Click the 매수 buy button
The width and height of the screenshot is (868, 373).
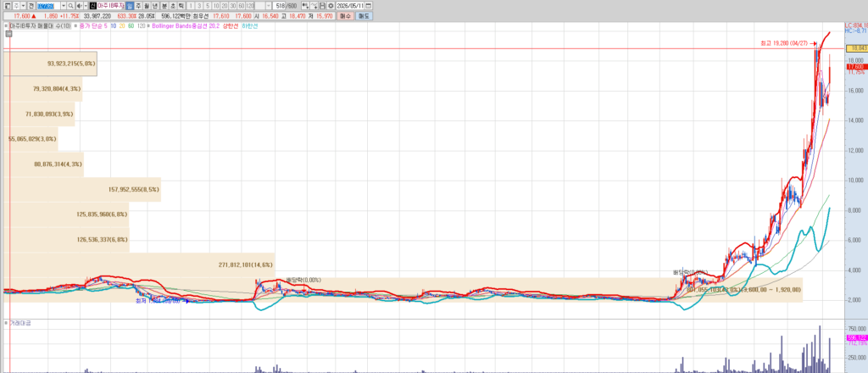coord(346,16)
